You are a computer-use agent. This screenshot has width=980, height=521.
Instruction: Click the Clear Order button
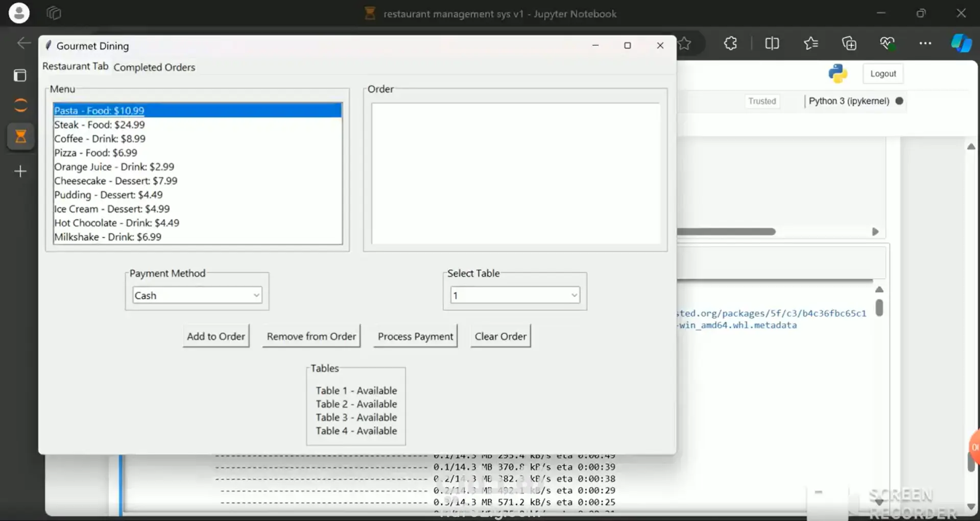[500, 336]
